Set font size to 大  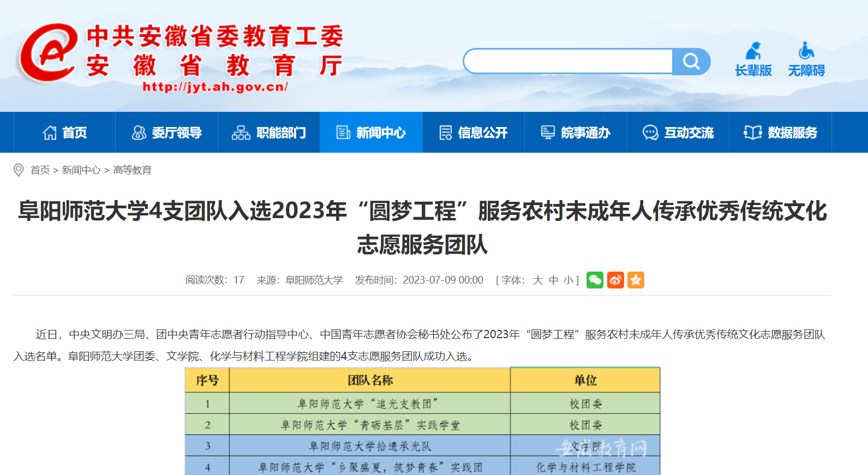click(538, 280)
